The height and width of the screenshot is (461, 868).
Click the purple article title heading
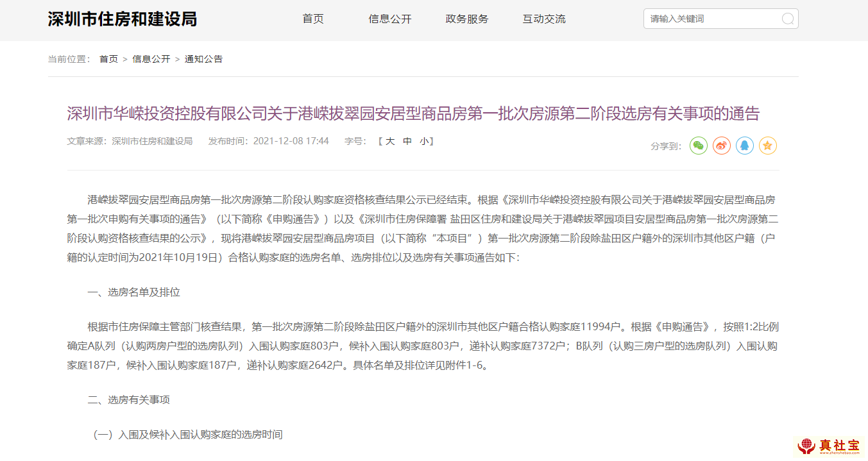click(413, 114)
